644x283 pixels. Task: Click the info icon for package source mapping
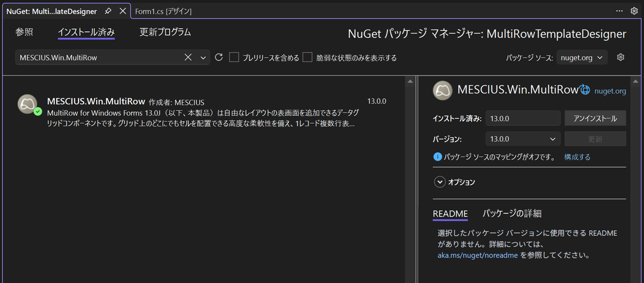coord(438,157)
